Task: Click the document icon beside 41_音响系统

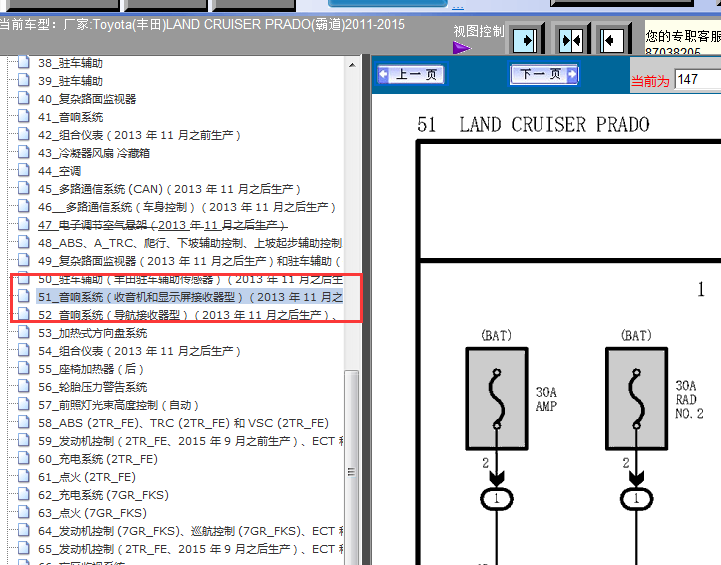Action: [24, 116]
